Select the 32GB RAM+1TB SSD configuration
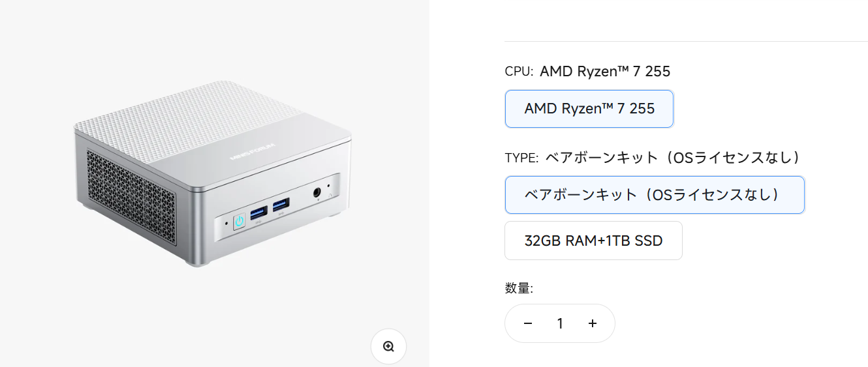The width and height of the screenshot is (868, 367). 593,241
